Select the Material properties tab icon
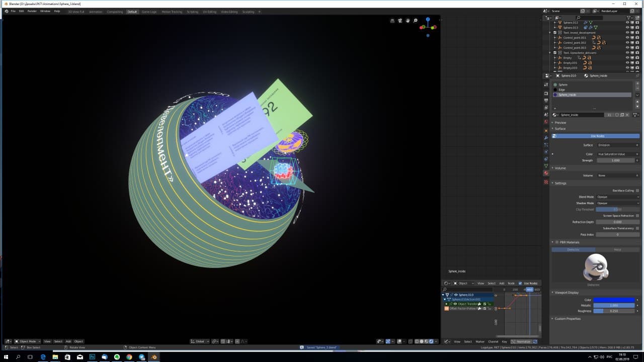 [x=546, y=172]
